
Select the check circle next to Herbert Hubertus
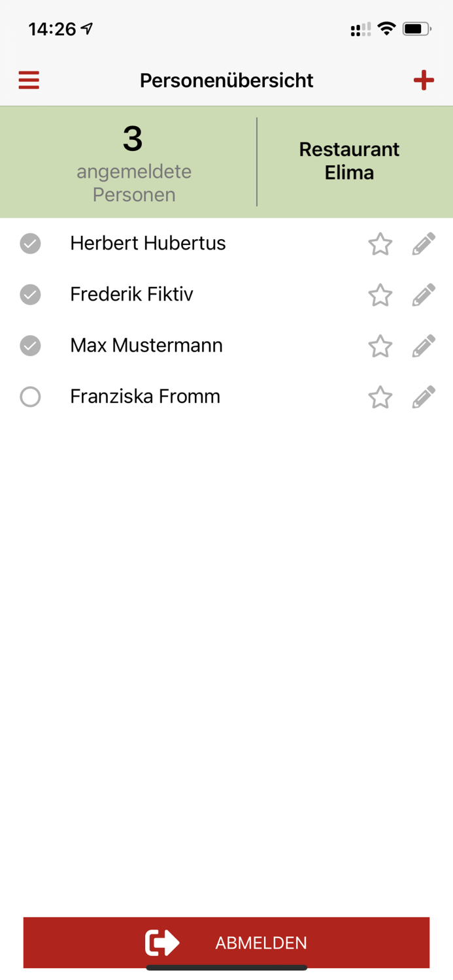tap(30, 243)
